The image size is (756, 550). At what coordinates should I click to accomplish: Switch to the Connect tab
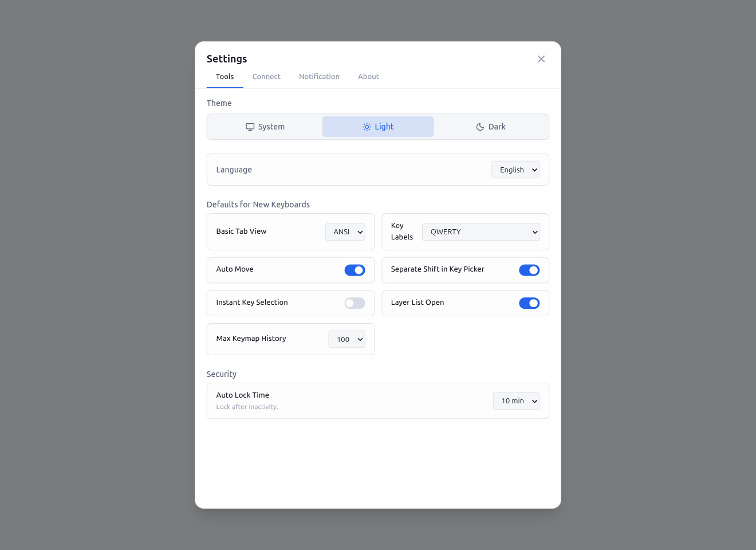[266, 76]
